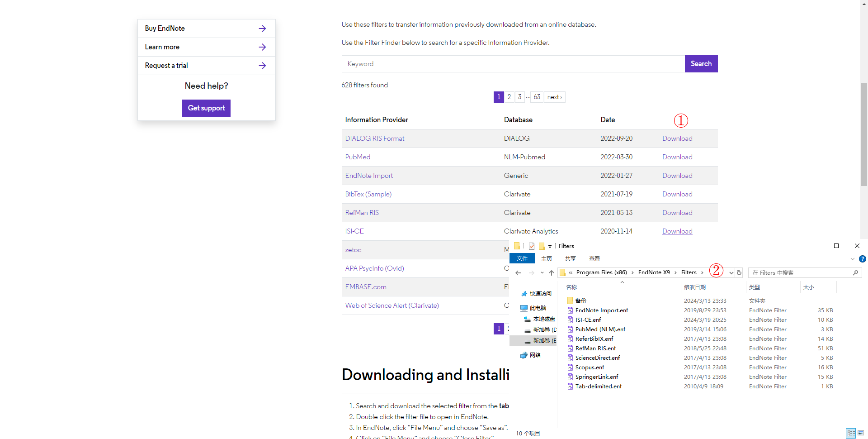Click the 备份 folder icon
868x439 pixels.
[x=571, y=301]
